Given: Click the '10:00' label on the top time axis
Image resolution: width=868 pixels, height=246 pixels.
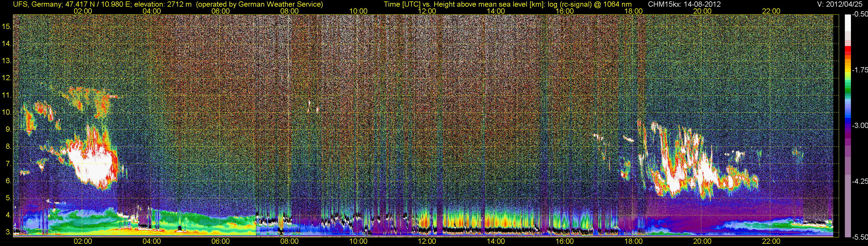Looking at the screenshot, I should [358, 11].
